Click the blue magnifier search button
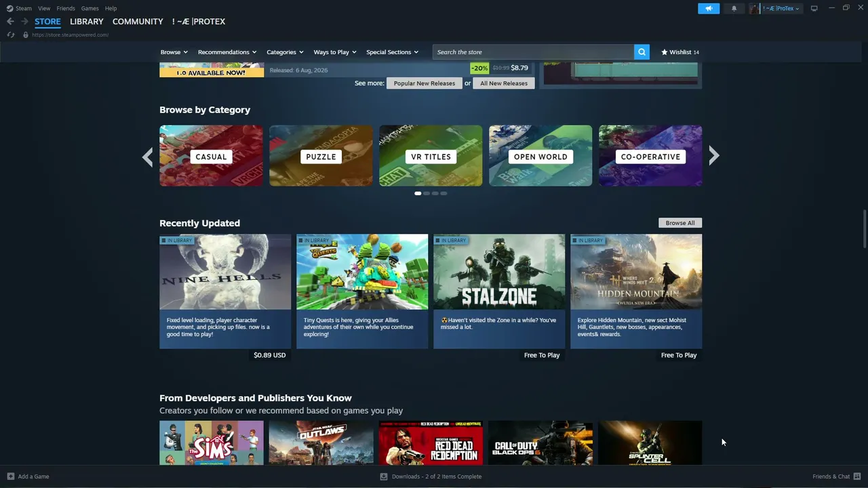 tap(642, 52)
